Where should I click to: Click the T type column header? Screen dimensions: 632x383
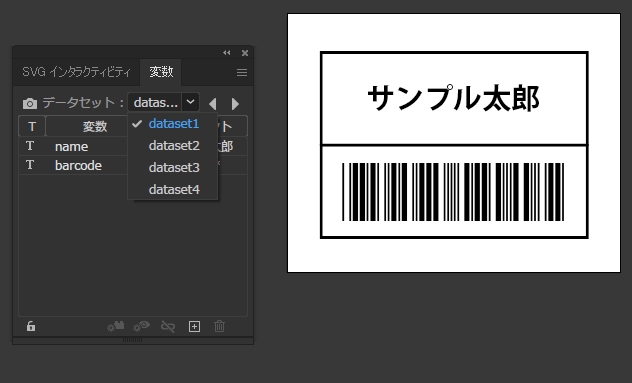pos(32,126)
